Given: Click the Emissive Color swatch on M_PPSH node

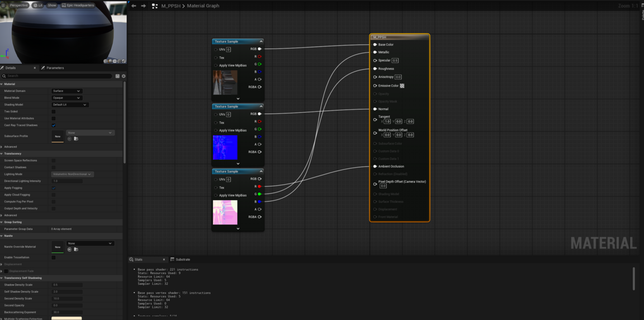Looking at the screenshot, I should click(402, 85).
